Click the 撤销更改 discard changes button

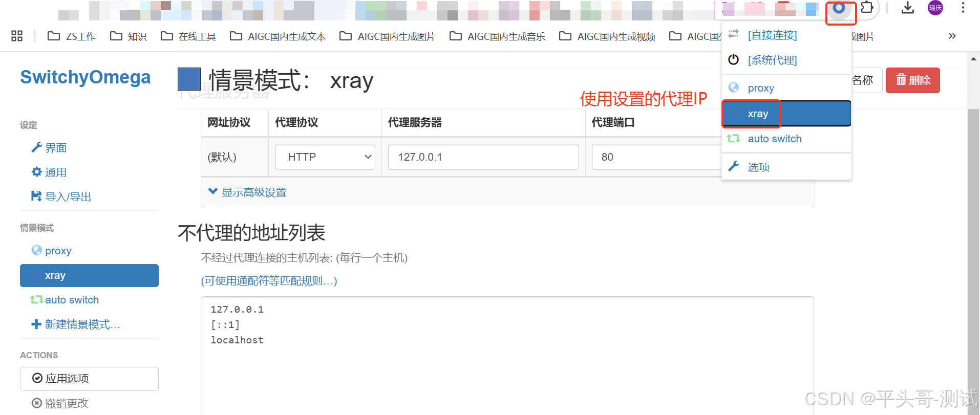pyautogui.click(x=60, y=403)
